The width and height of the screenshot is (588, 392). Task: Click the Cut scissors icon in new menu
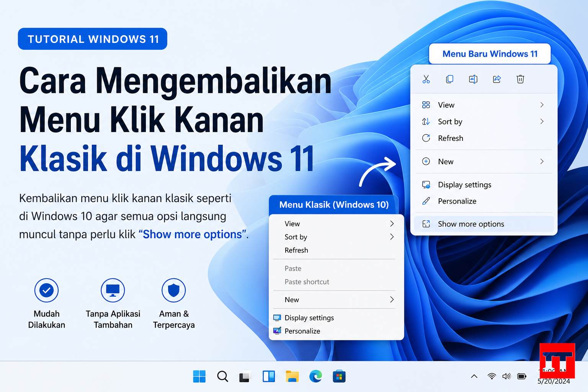pos(426,79)
